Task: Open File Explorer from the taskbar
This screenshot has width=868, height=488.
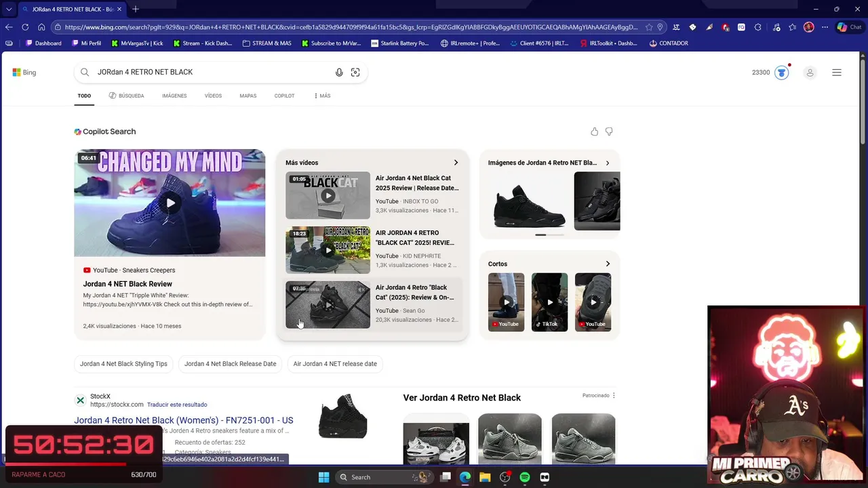Action: tap(485, 477)
